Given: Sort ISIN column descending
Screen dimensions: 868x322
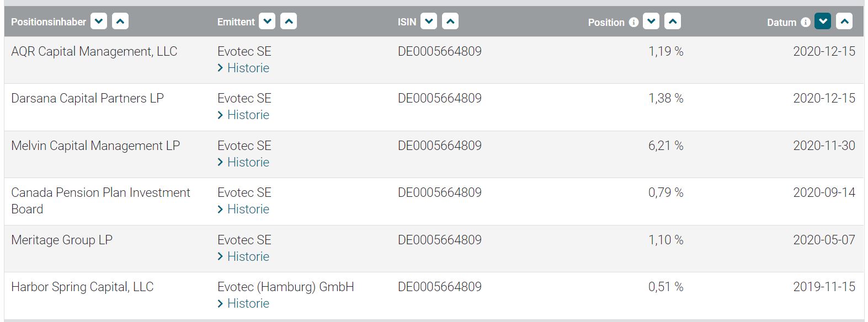Looking at the screenshot, I should [429, 22].
